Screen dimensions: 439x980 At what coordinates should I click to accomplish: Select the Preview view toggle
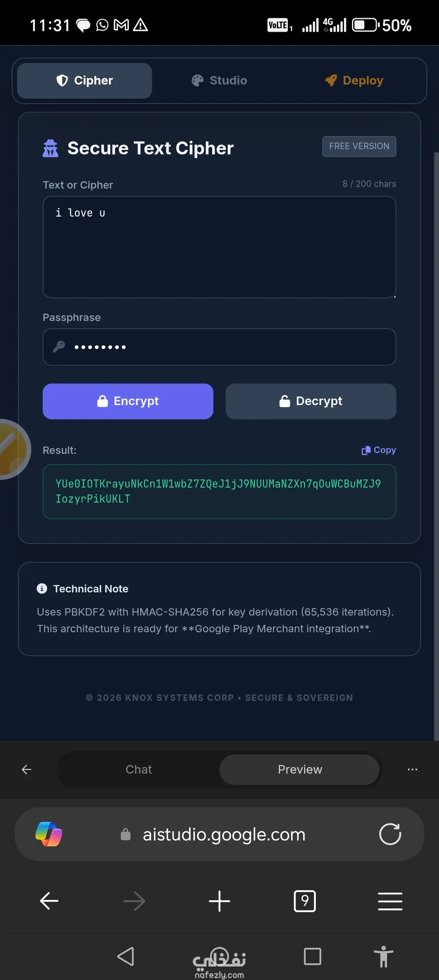coord(300,770)
